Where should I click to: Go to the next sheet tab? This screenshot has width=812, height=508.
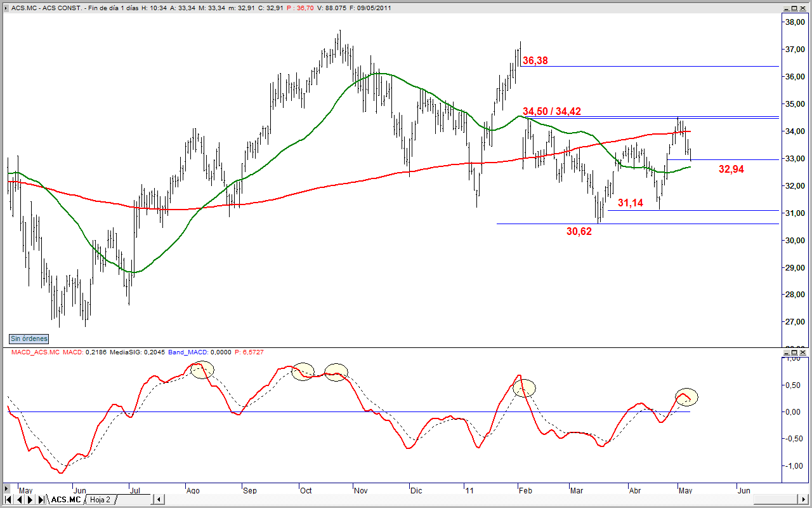[x=30, y=500]
